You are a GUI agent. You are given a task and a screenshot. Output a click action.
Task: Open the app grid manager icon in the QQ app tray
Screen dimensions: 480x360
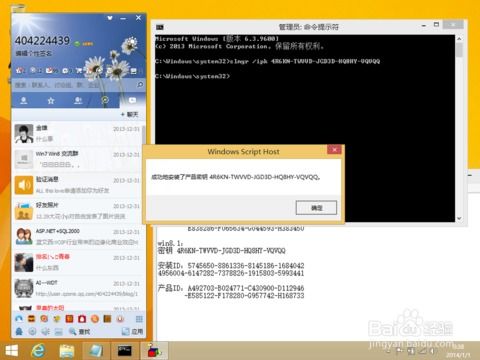click(x=139, y=319)
